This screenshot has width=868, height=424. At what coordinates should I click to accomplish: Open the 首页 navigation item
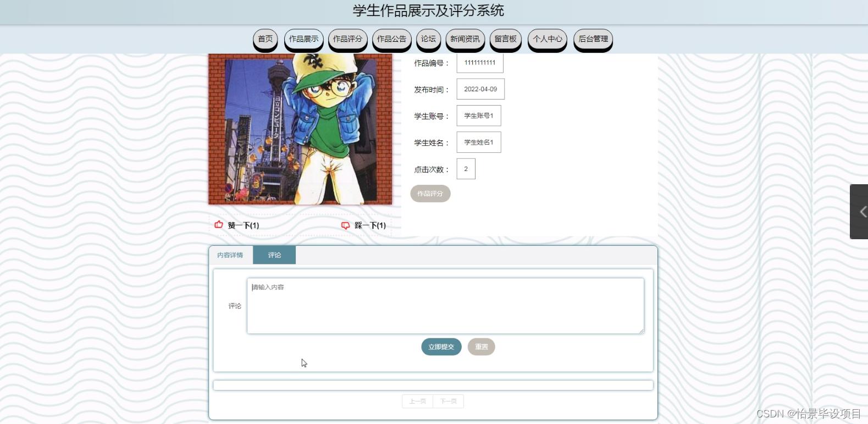[x=266, y=40]
